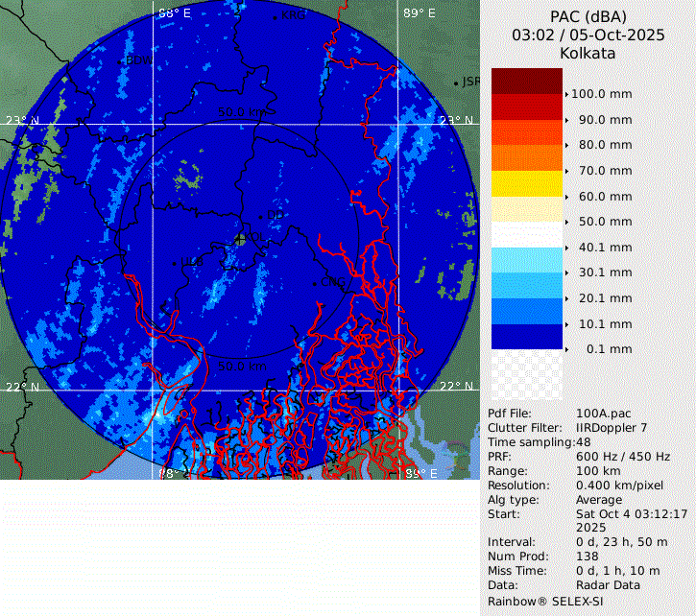This screenshot has width=696, height=616.
Task: Select the 50.0 km range ring label at top
Action: (242, 112)
